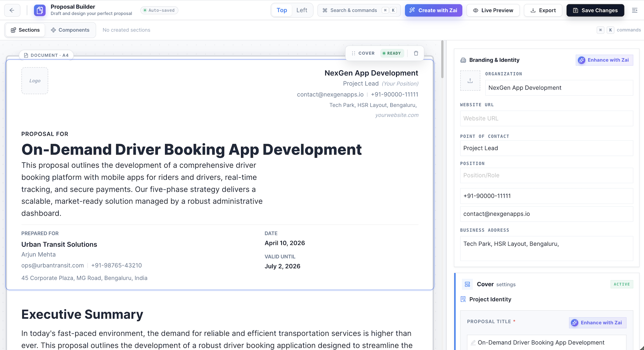Click the document preview scrollbar
This screenshot has width=644, height=350.
[442, 60]
